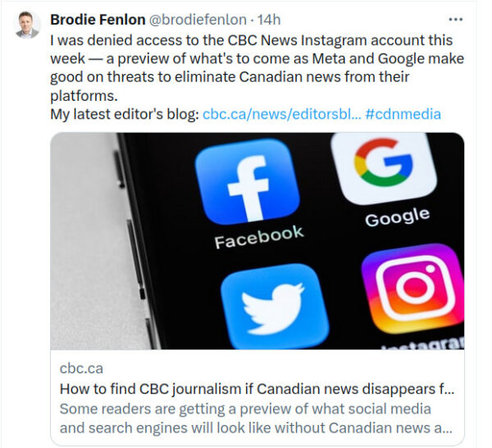Click the 'Google' label under the app icon
This screenshot has height=448, width=492.
[x=397, y=218]
